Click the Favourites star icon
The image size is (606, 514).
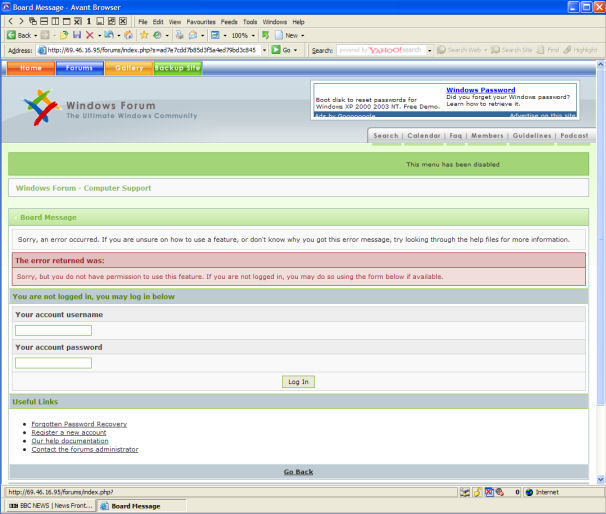(x=144, y=35)
